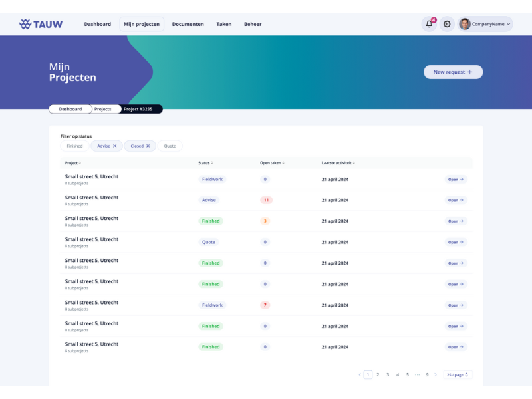The image size is (532, 399).
Task: Toggle the Finished status filter chip
Action: pos(74,146)
